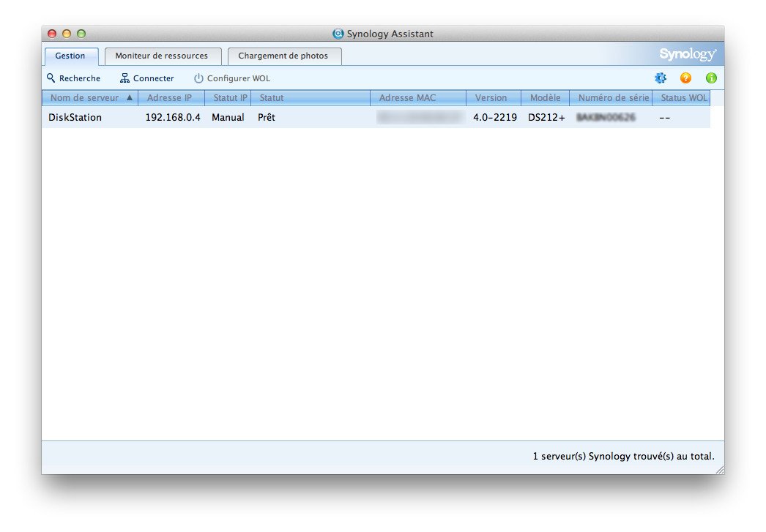Image resolution: width=766 pixels, height=532 pixels.
Task: Click the Synology logo in the header
Action: pyautogui.click(x=687, y=55)
